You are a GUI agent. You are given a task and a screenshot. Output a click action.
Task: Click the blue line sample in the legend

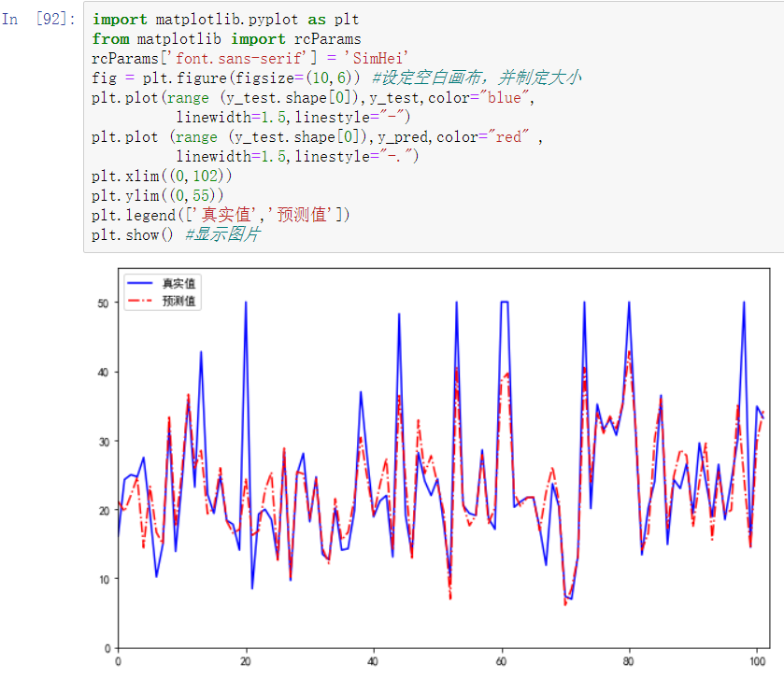point(140,283)
